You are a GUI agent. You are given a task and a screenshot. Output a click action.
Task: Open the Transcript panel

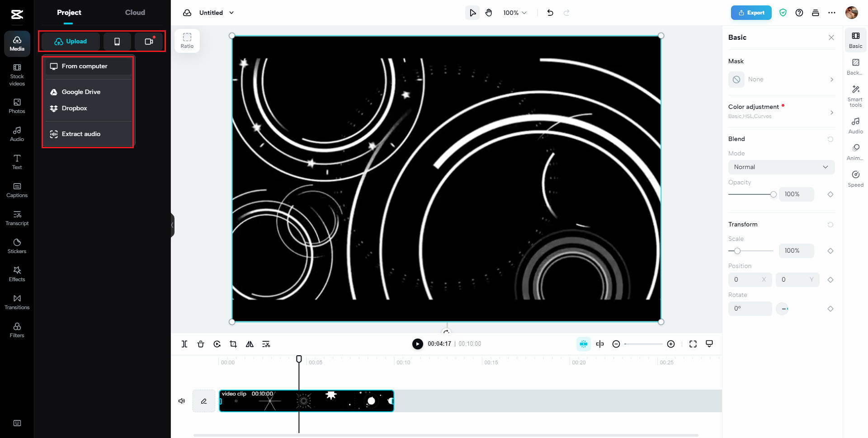click(x=17, y=218)
